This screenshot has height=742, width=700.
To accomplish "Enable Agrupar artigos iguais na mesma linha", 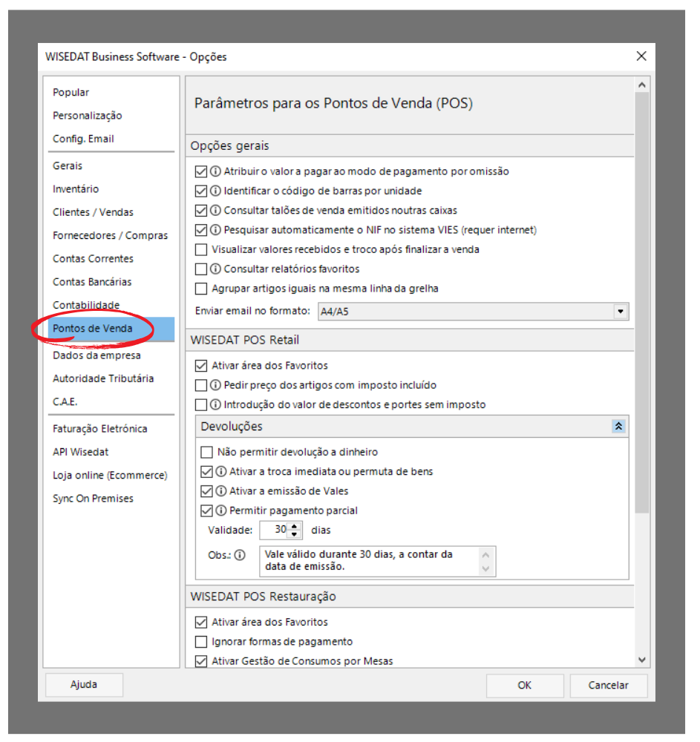I will pyautogui.click(x=201, y=288).
